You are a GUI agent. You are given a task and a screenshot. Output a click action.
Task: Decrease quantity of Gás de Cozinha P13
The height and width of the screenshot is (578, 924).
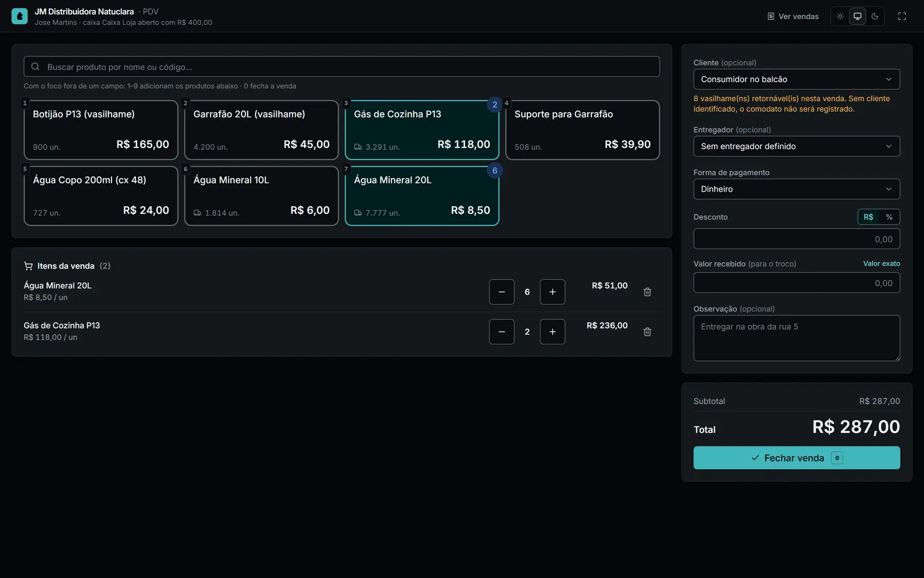tap(502, 332)
